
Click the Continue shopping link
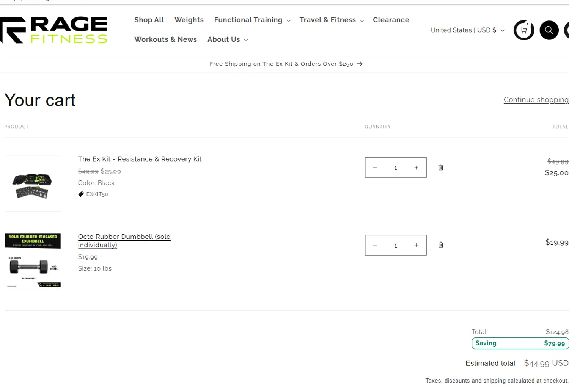[536, 100]
